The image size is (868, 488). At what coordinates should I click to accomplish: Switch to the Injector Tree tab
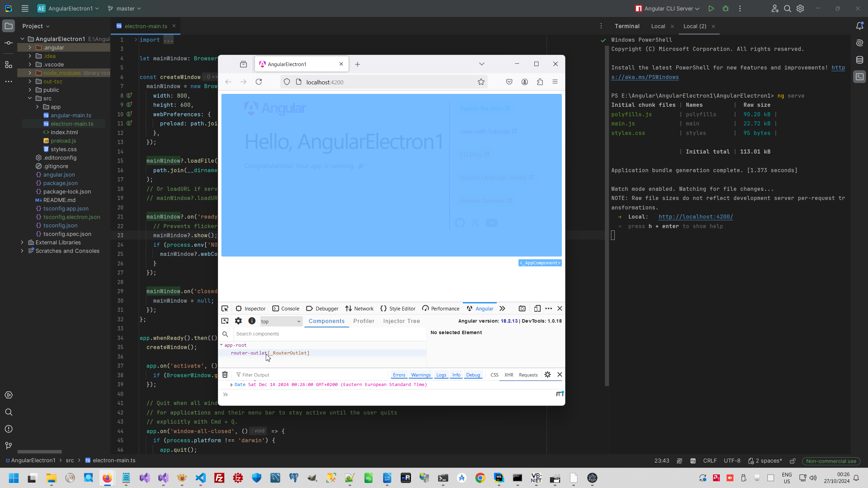click(x=401, y=321)
